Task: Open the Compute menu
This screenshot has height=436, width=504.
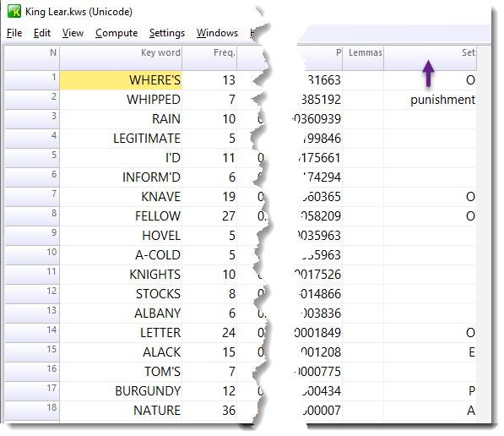Action: click(x=117, y=33)
